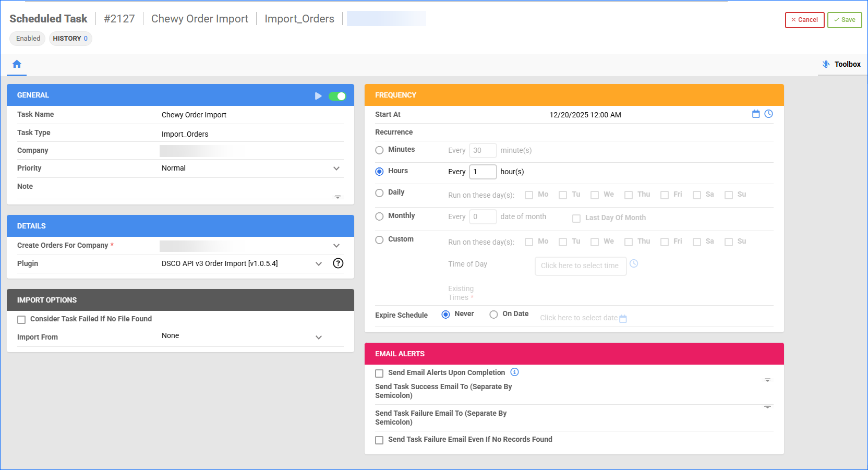The height and width of the screenshot is (470, 868).
Task: Check Consider Task Failed If No File Found
Action: pos(21,320)
